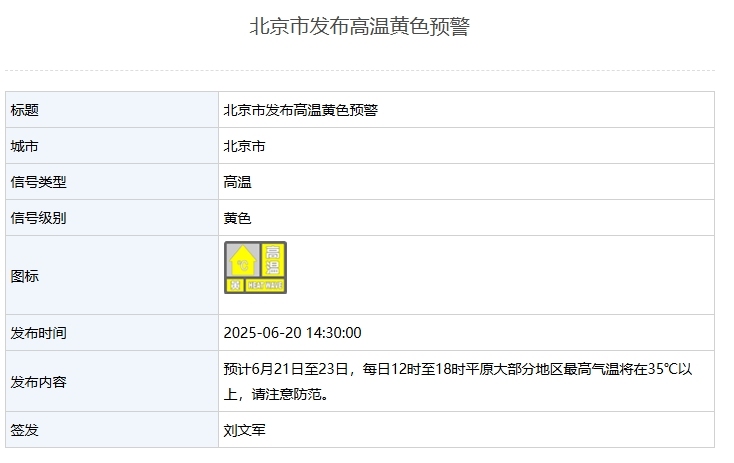Select the 城市 label cell
This screenshot has width=734, height=463.
click(x=112, y=146)
